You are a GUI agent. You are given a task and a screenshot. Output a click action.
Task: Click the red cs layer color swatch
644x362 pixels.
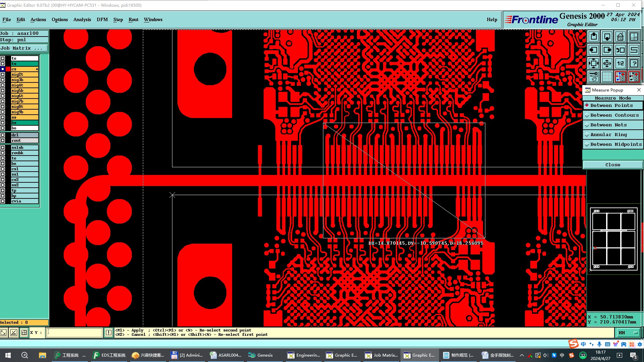8,69
